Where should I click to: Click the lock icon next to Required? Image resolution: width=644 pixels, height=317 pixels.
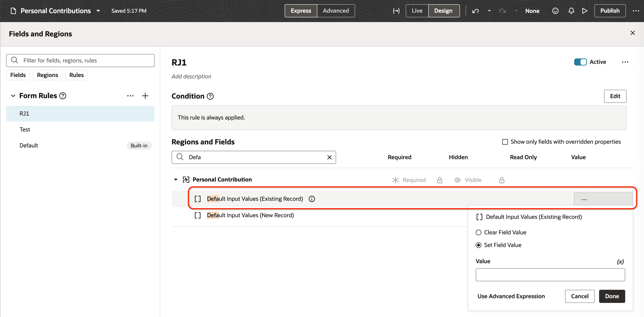pyautogui.click(x=440, y=180)
